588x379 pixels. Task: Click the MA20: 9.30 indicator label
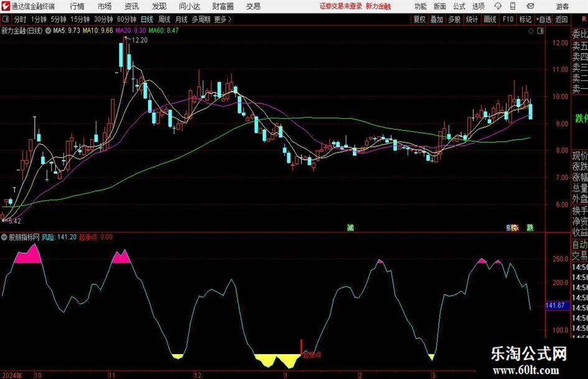click(x=131, y=30)
